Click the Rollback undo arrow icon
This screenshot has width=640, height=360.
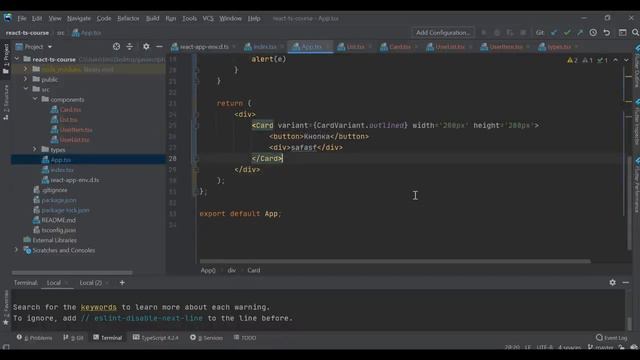(x=607, y=33)
